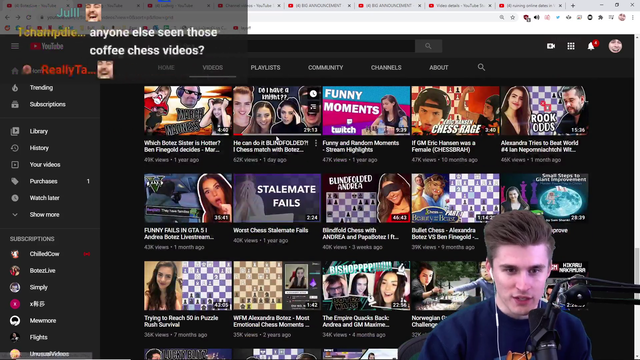640x360 pixels.
Task: Open the YouTube create video camera icon
Action: point(551,46)
